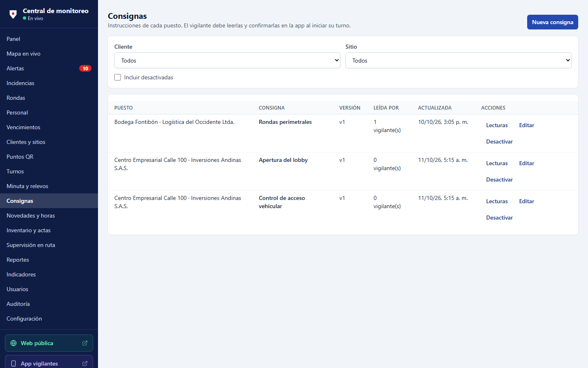This screenshot has height=368, width=588.
Task: Click the globe icon next to Web pública
Action: pyautogui.click(x=13, y=343)
